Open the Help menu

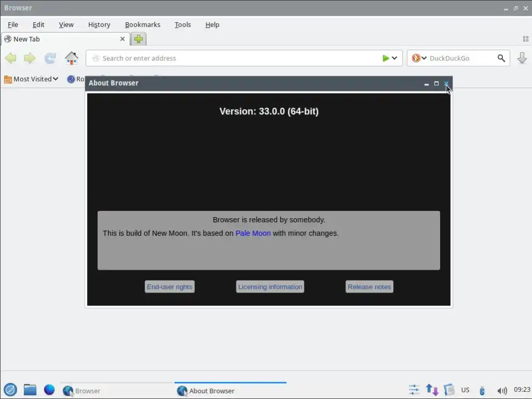pos(212,25)
